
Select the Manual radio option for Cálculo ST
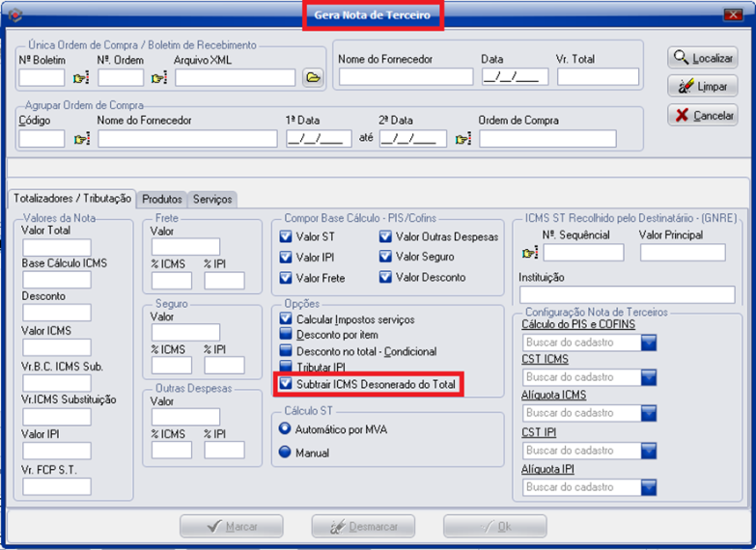click(286, 453)
